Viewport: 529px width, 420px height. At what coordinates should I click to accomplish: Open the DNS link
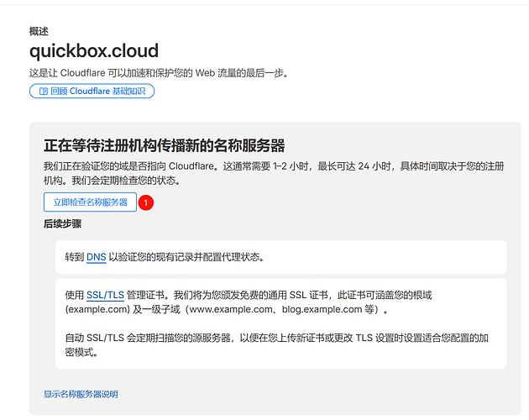point(97,257)
